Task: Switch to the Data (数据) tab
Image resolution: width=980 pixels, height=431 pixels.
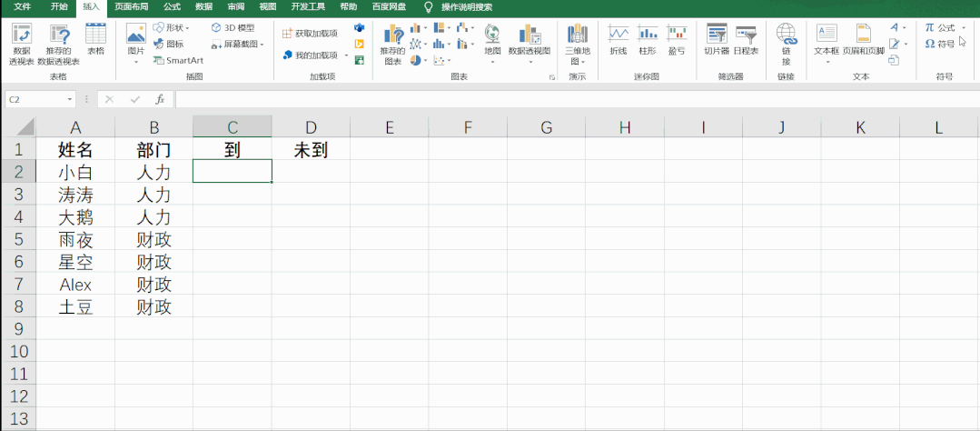Action: 203,7
